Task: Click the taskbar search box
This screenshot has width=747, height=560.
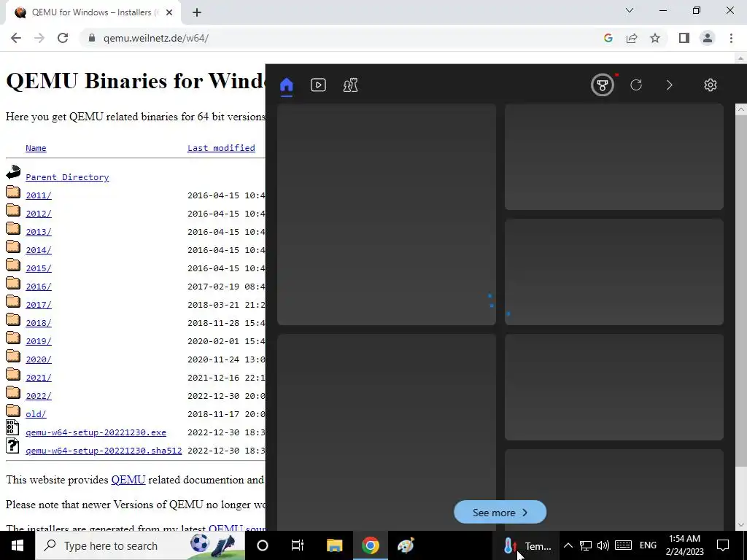Action: click(140, 545)
